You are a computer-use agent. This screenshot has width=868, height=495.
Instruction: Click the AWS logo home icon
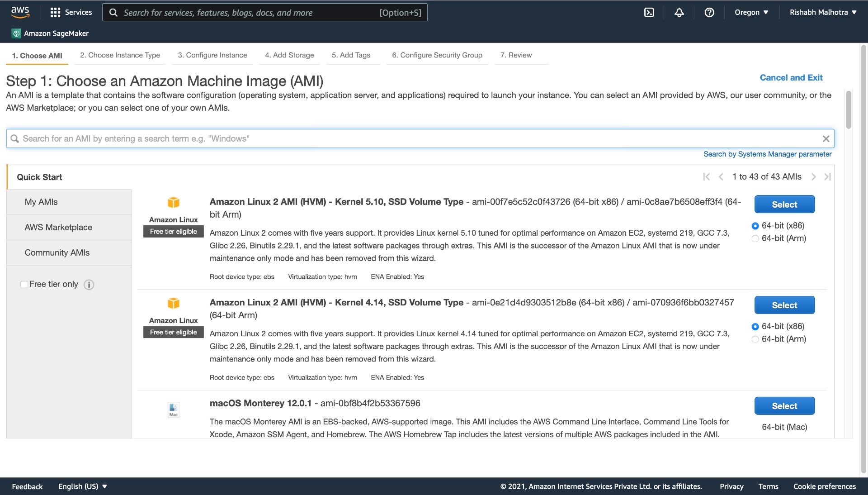point(20,12)
